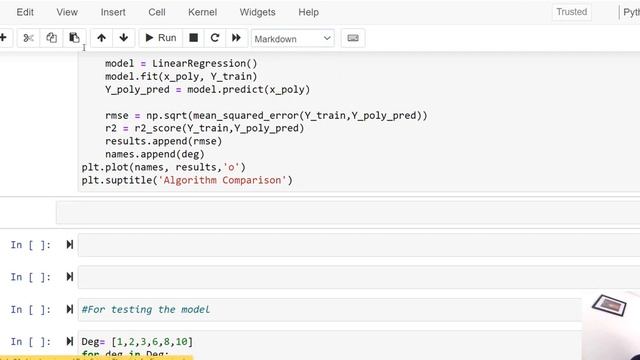This screenshot has width=640, height=360.
Task: Restart kernel and re-run all cells
Action: point(236,38)
